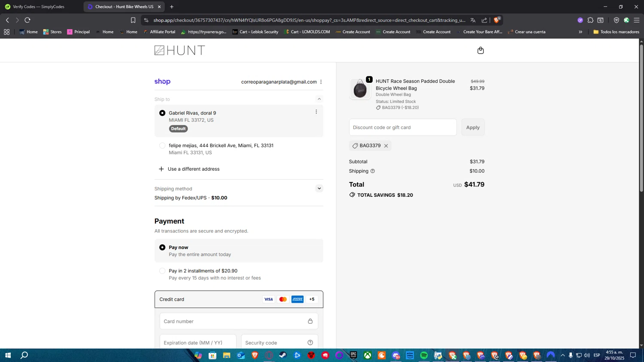Click the Shop logo link
Screen dimensions: 644x362
pyautogui.click(x=162, y=82)
